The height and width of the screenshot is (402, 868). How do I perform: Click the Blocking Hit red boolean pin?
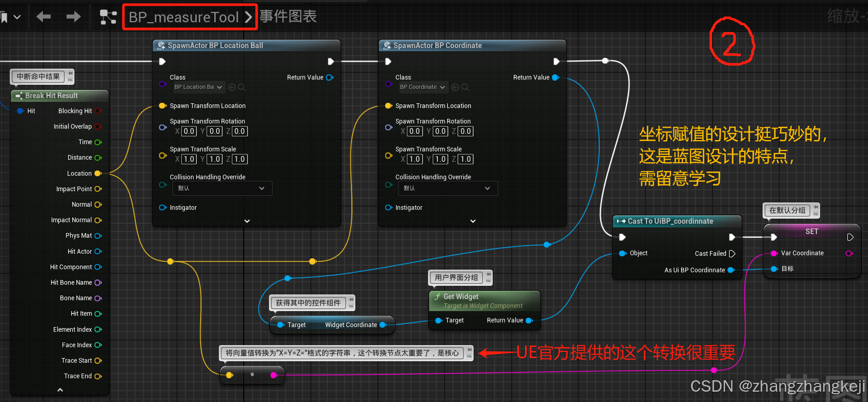coord(98,111)
